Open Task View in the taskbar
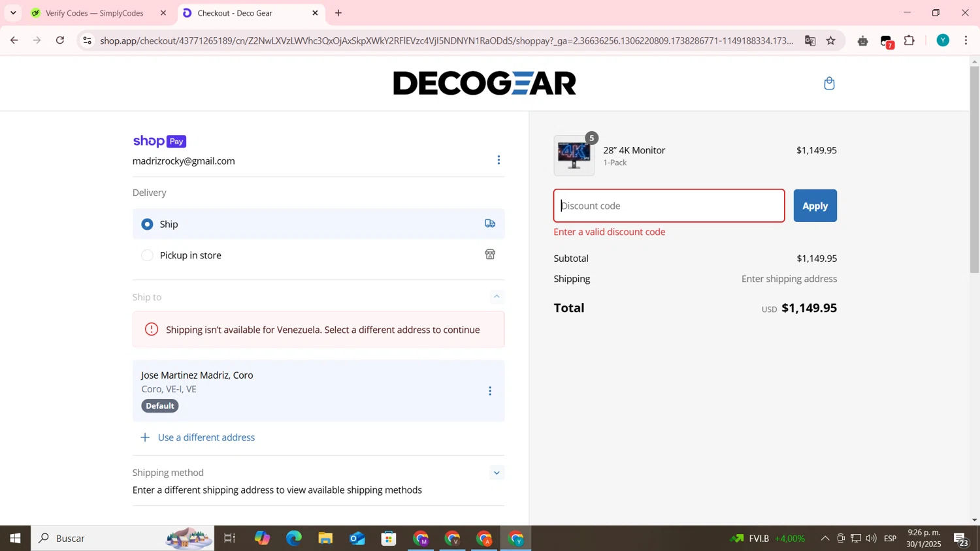 click(229, 539)
